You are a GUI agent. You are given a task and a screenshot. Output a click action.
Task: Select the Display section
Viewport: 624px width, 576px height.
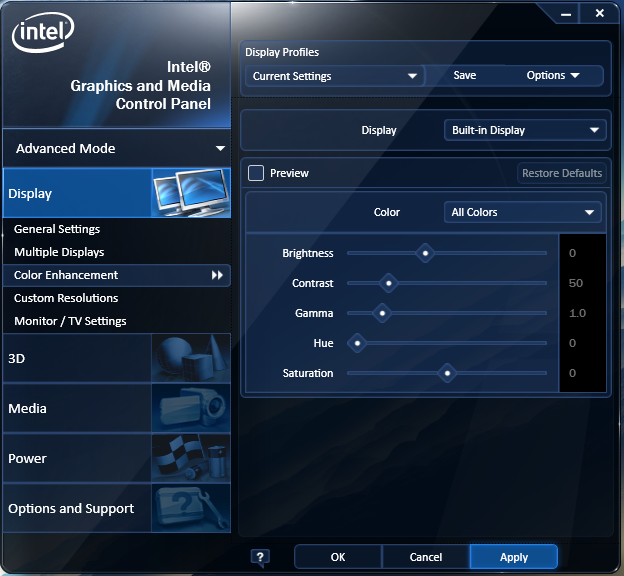(x=117, y=193)
